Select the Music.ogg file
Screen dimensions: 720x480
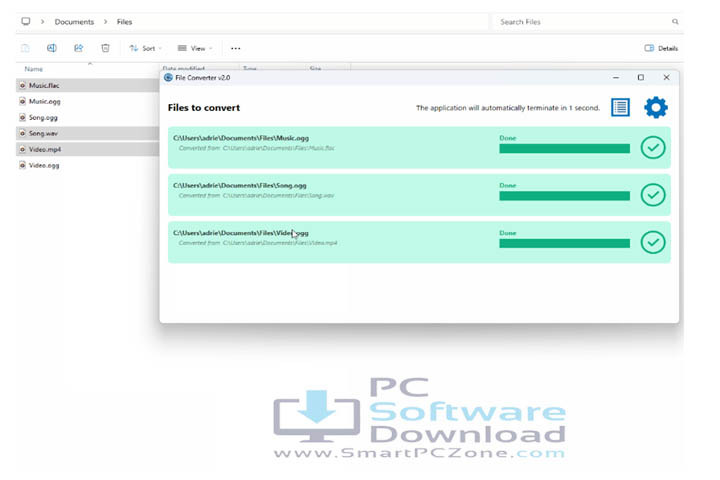point(87,102)
